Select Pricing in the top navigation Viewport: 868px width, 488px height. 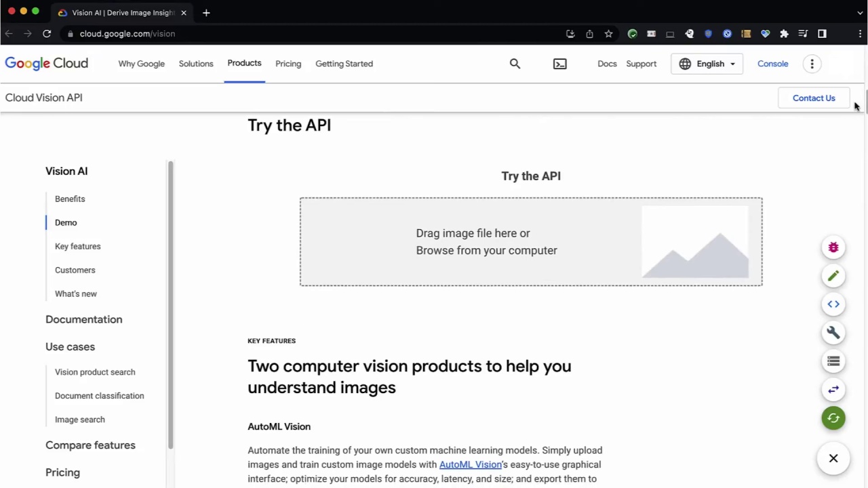pos(288,63)
